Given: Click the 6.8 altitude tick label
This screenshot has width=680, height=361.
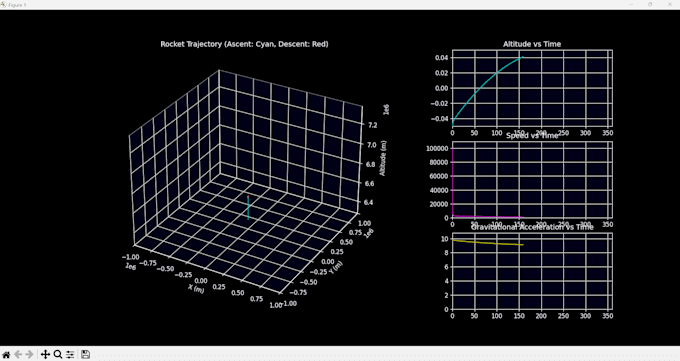Looking at the screenshot, I should tap(370, 164).
